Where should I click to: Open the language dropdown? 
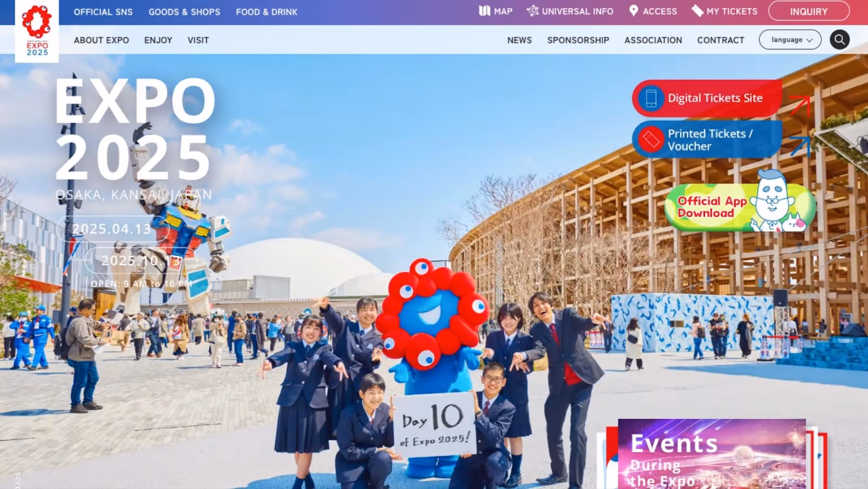pos(790,40)
